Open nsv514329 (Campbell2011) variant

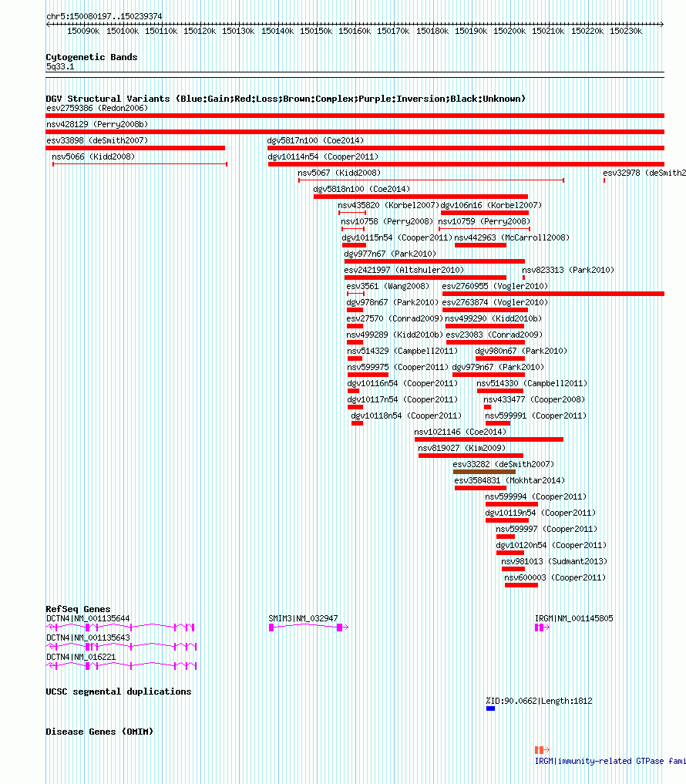click(x=402, y=351)
